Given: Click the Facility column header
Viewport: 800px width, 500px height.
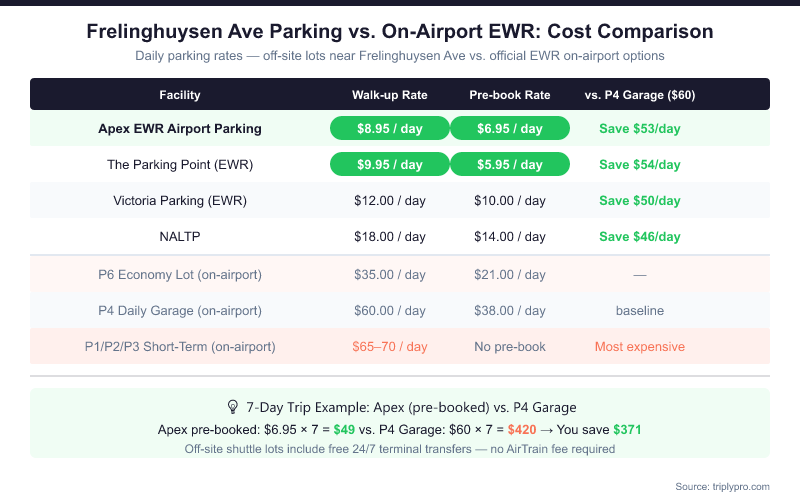Looking at the screenshot, I should pyautogui.click(x=180, y=95).
